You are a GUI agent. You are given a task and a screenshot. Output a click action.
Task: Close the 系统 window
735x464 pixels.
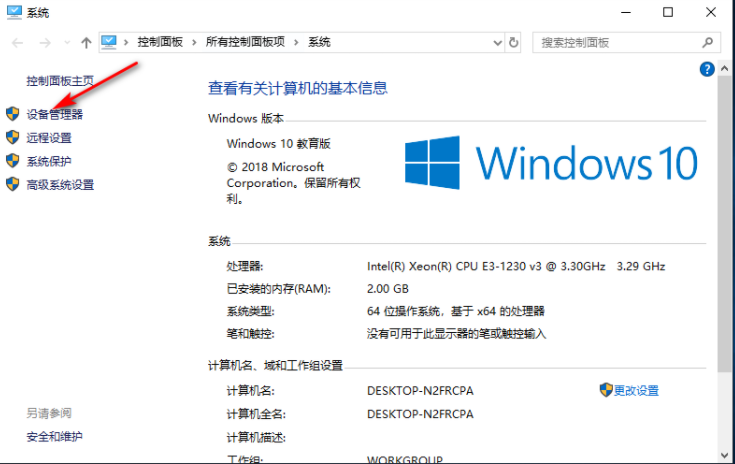pyautogui.click(x=711, y=12)
